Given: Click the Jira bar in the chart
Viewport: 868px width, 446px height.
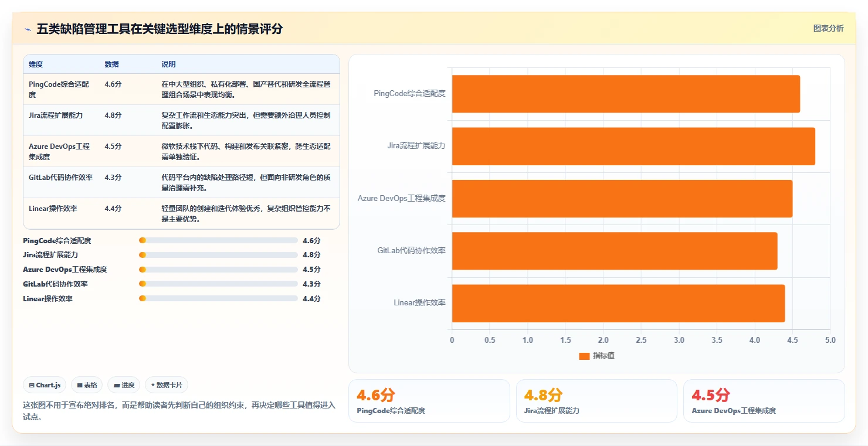Looking at the screenshot, I should 633,146.
